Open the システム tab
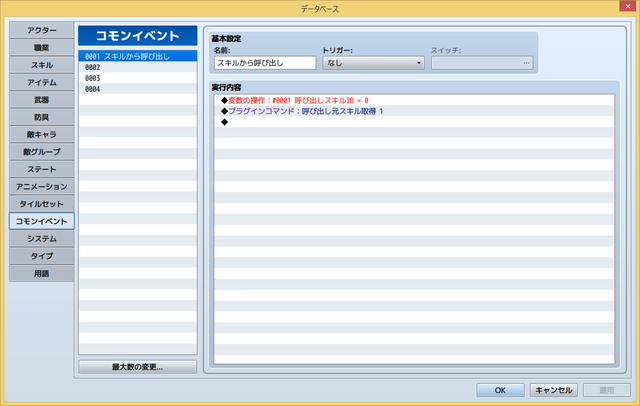 click(42, 238)
